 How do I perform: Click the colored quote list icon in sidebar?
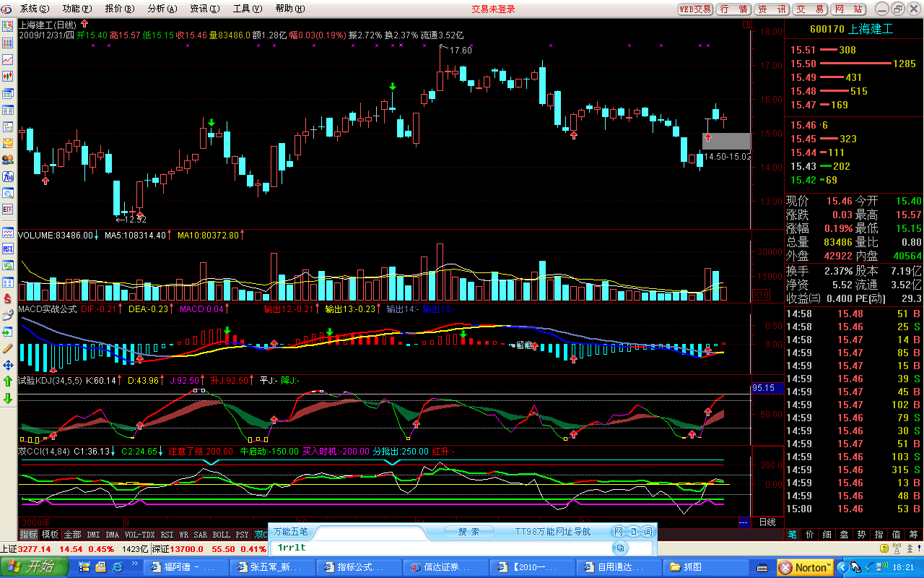pyautogui.click(x=8, y=43)
